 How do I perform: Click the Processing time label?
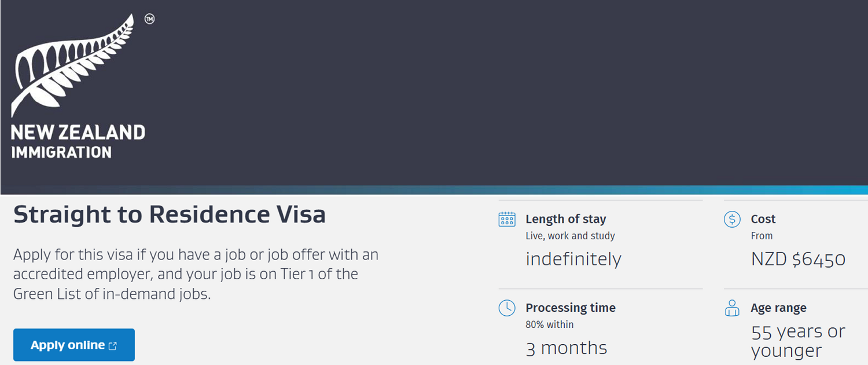coord(571,308)
